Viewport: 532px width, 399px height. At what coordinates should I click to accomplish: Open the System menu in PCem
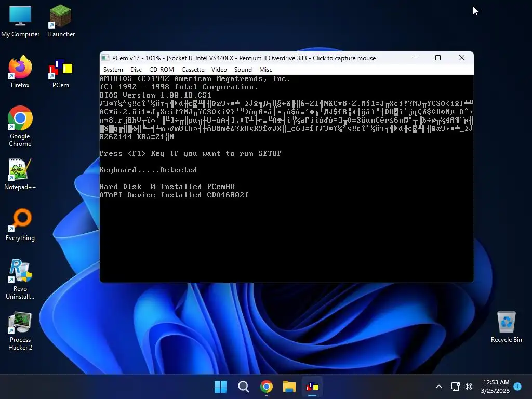point(113,70)
